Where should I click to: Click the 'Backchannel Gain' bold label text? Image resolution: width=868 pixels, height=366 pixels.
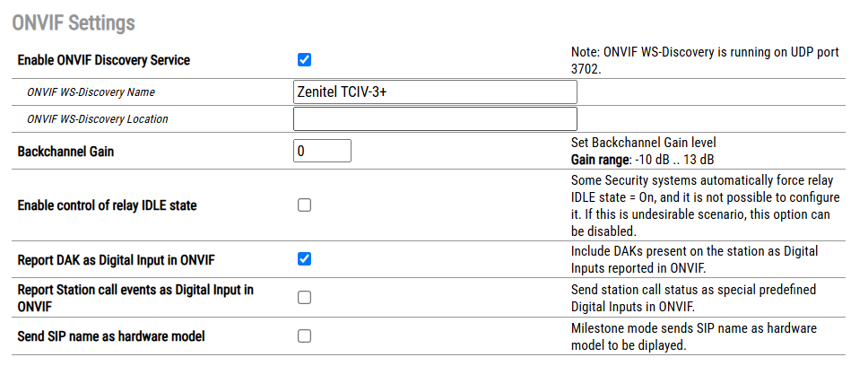[66, 152]
